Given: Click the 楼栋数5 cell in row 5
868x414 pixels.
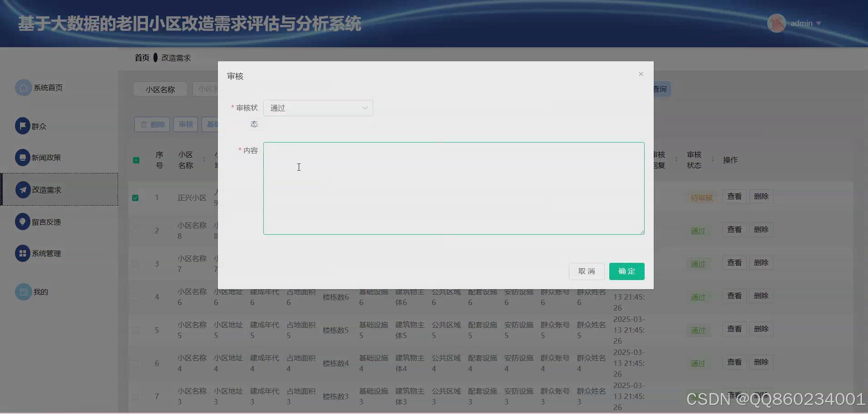Looking at the screenshot, I should coord(336,330).
